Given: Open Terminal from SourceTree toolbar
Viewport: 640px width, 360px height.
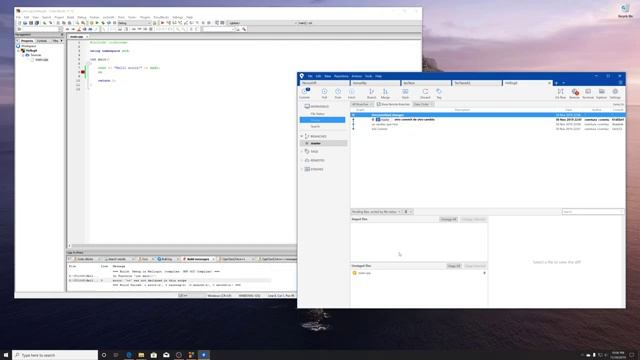Looking at the screenshot, I should 588,92.
